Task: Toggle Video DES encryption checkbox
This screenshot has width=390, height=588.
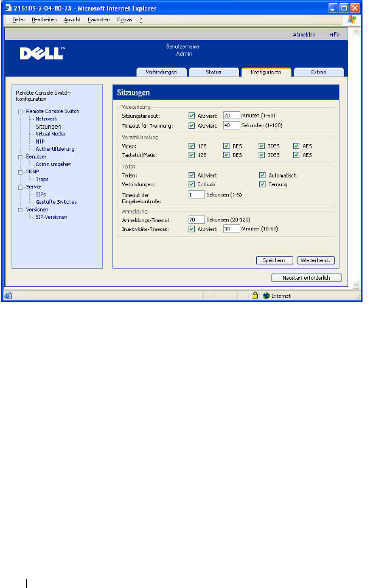Action: (226, 146)
